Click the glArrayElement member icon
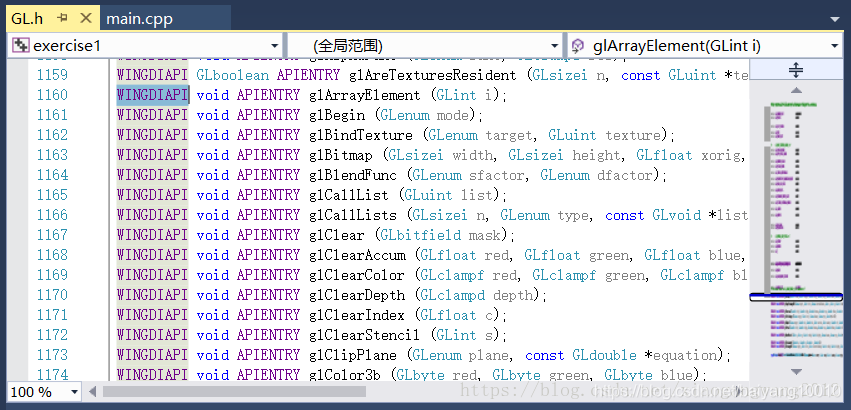This screenshot has height=410, width=851. tap(579, 46)
